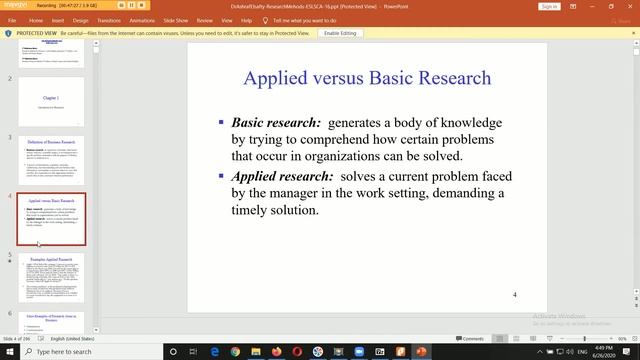640x360 pixels.
Task: Select slide 2 thumbnail Chapter 1
Action: pos(51,102)
